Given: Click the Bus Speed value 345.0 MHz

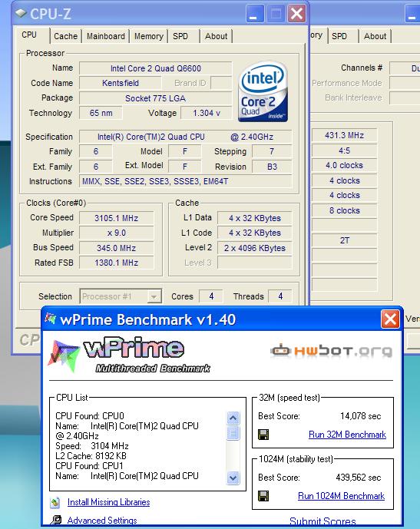Looking at the screenshot, I should pos(117,248).
